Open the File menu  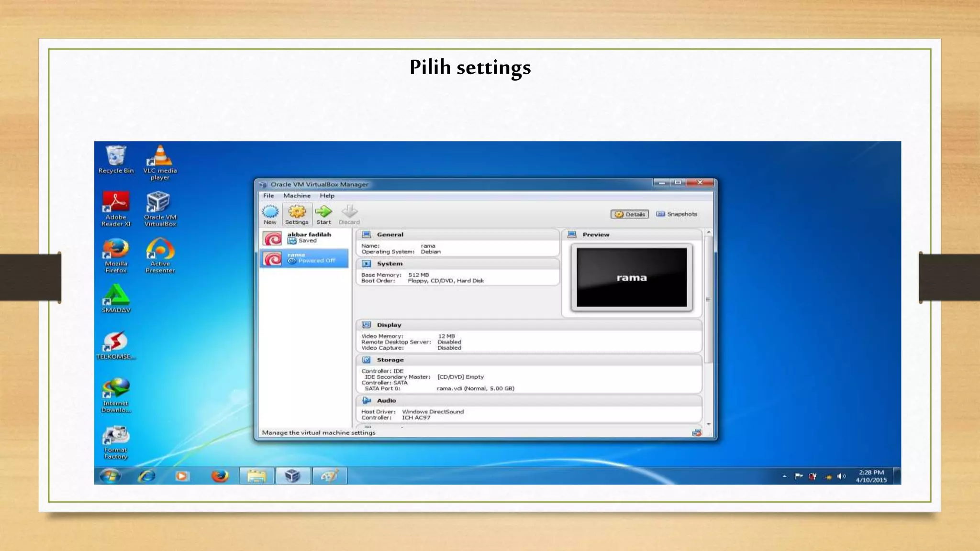click(x=268, y=196)
